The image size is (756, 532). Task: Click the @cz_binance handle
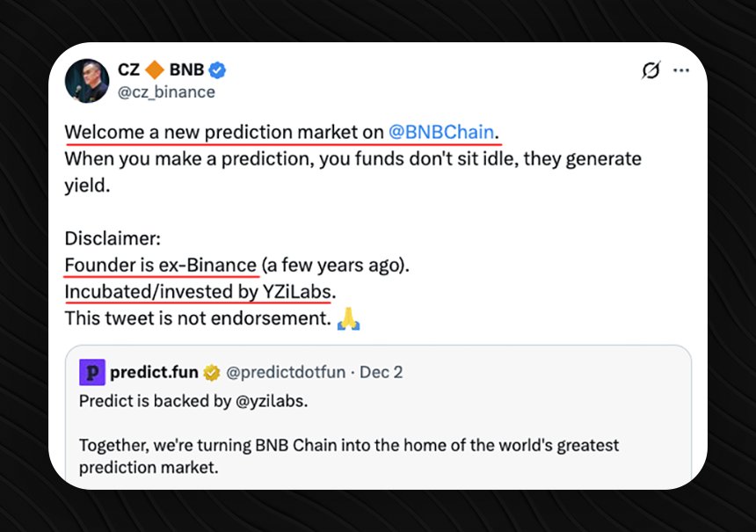click(x=166, y=91)
